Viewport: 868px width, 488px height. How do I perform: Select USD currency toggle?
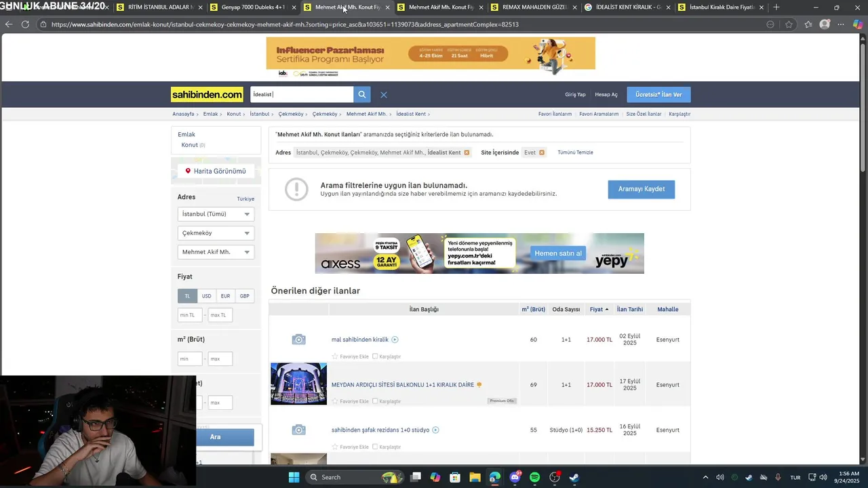click(x=206, y=296)
